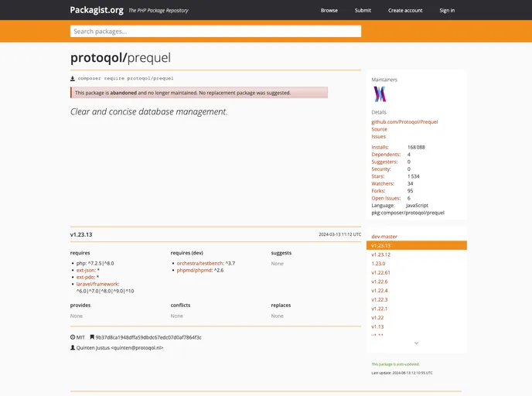Click the composer require download icon
Screen dimensions: 532x396
point(73,78)
